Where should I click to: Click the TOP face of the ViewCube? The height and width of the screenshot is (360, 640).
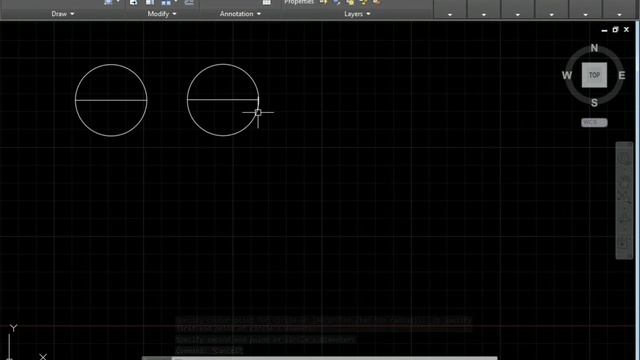coord(594,75)
